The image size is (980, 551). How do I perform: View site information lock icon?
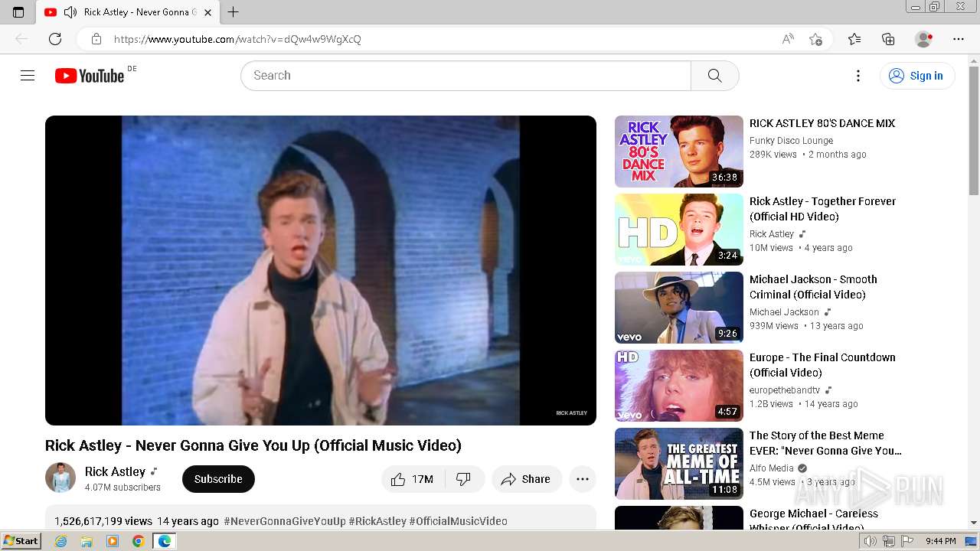pos(96,39)
